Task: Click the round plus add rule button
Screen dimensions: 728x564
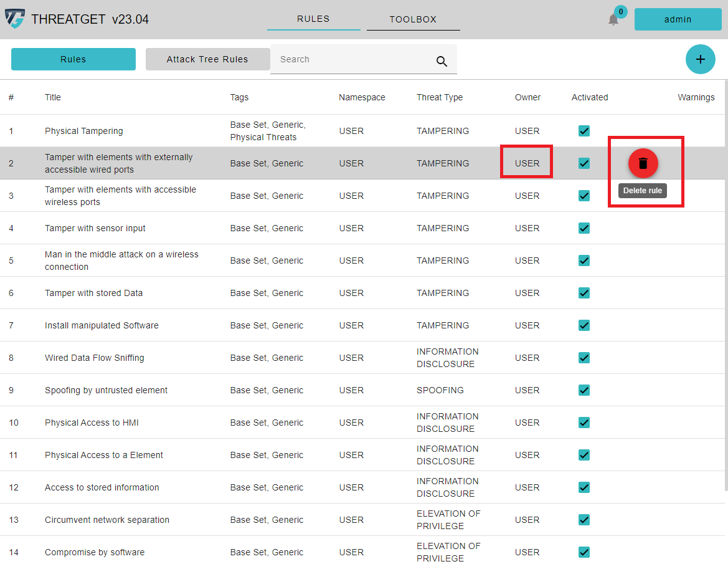Action: 700,59
